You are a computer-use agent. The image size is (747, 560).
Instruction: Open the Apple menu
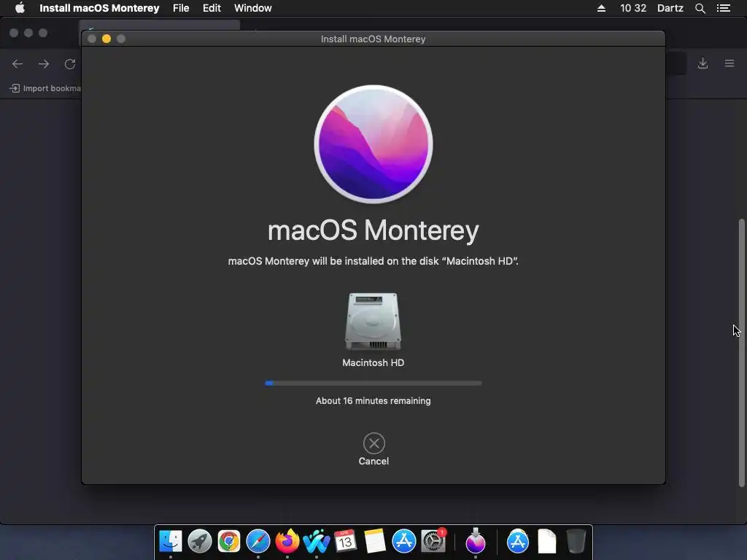pyautogui.click(x=20, y=8)
